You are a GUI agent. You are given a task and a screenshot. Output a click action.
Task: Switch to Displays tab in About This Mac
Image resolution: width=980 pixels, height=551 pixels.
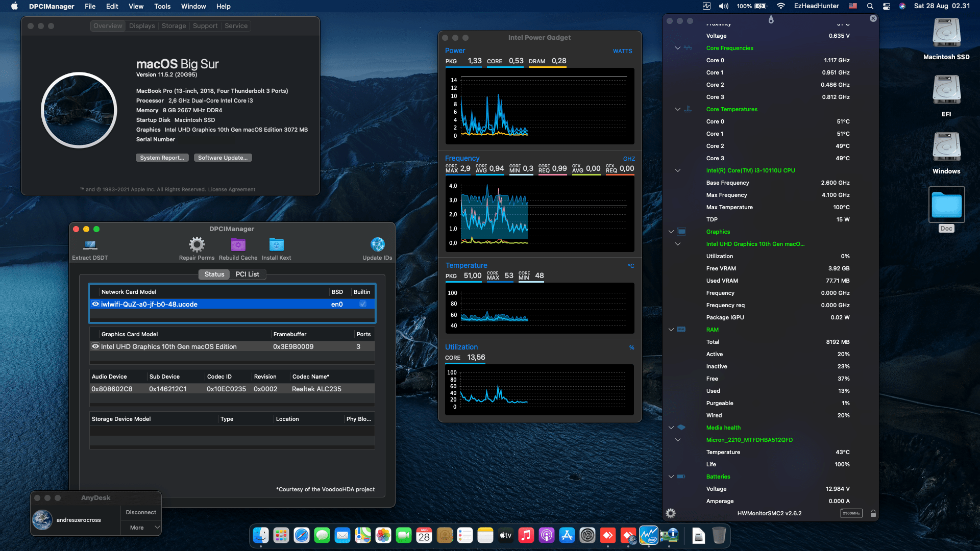[x=142, y=26]
